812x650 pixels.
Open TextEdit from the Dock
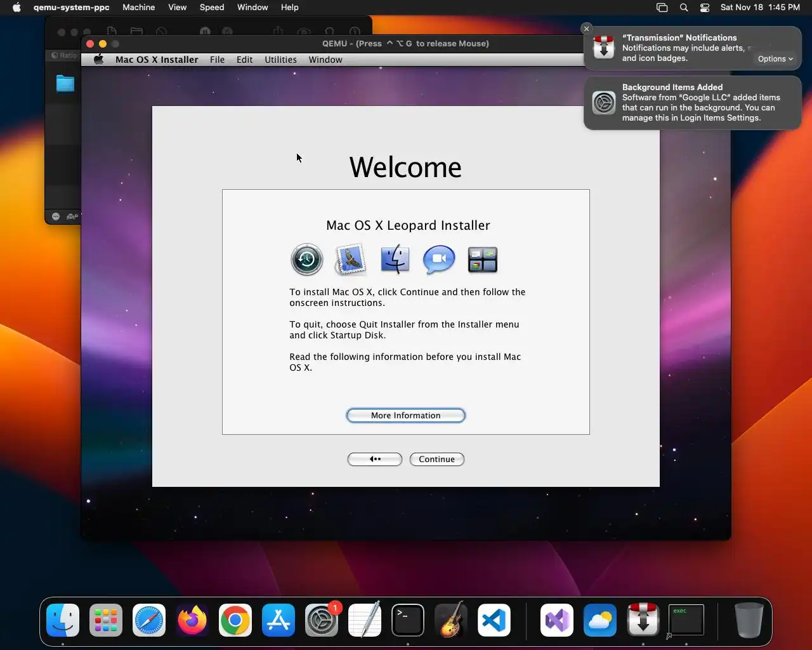(x=365, y=620)
